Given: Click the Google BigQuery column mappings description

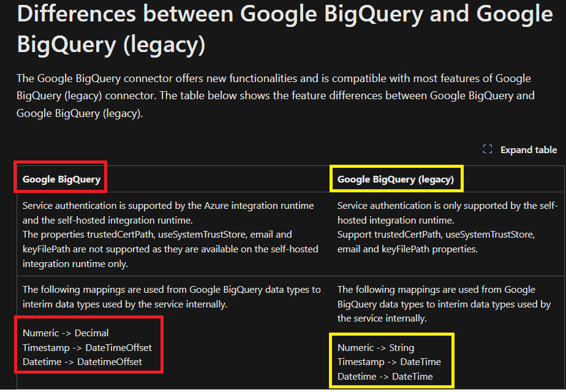Looking at the screenshot, I should tap(172, 296).
